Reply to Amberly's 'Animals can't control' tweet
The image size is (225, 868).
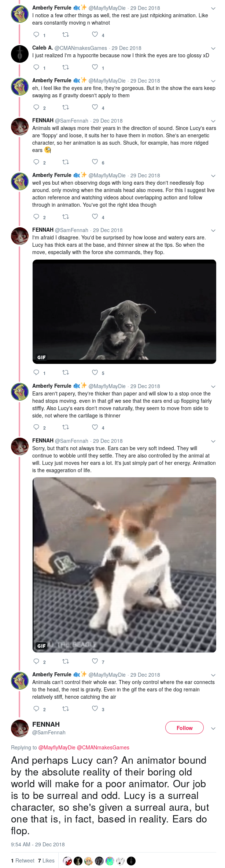point(36,709)
